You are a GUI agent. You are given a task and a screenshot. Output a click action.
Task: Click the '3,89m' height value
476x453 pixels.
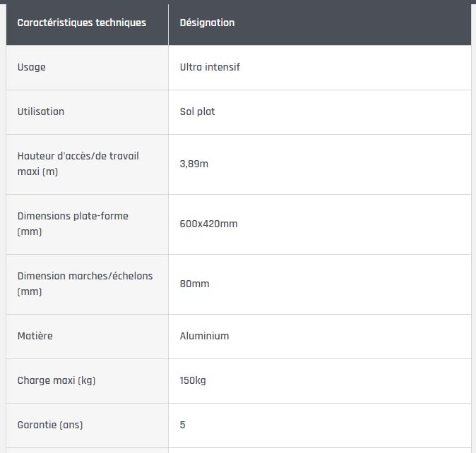pyautogui.click(x=194, y=164)
